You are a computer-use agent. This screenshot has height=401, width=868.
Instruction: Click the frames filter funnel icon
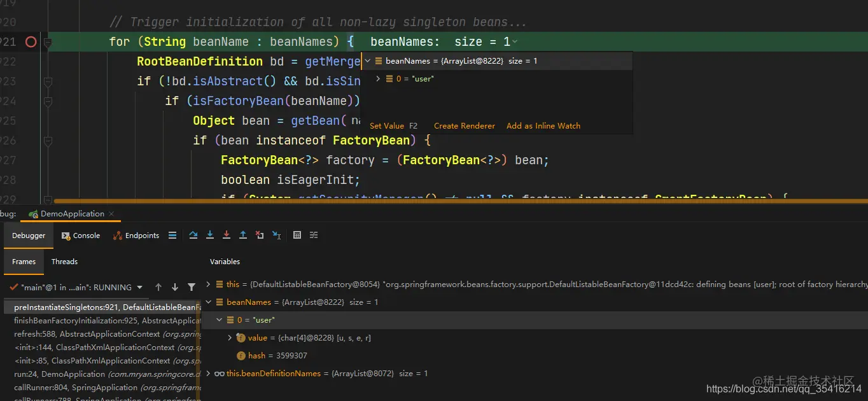191,288
